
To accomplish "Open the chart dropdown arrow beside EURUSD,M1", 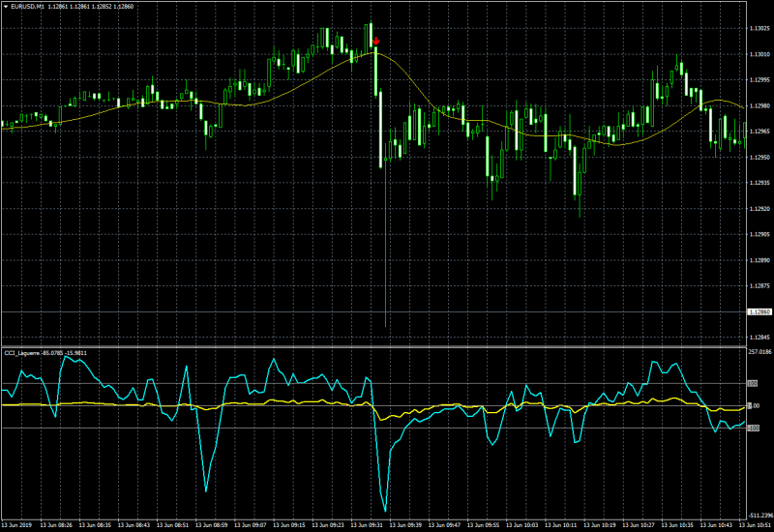I will [6, 7].
